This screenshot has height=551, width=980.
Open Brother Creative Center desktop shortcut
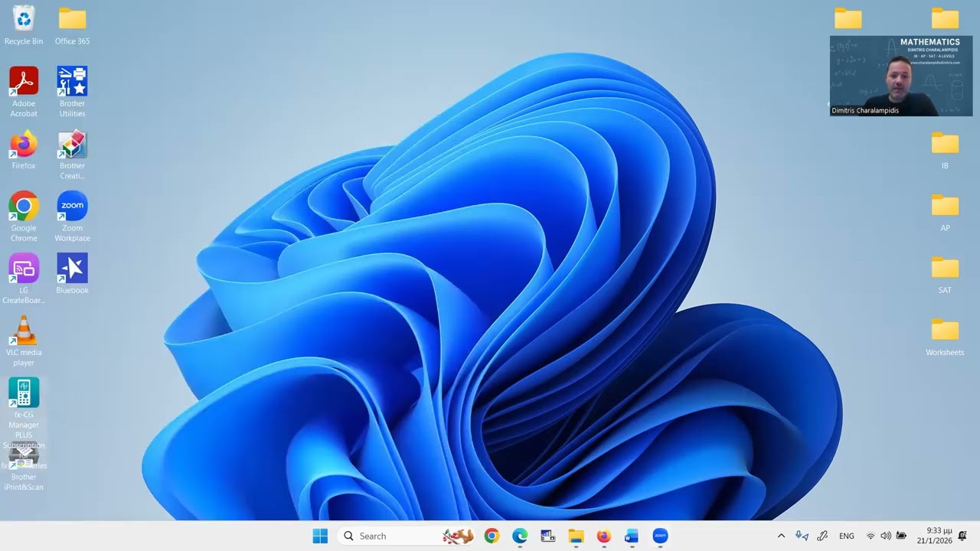72,155
